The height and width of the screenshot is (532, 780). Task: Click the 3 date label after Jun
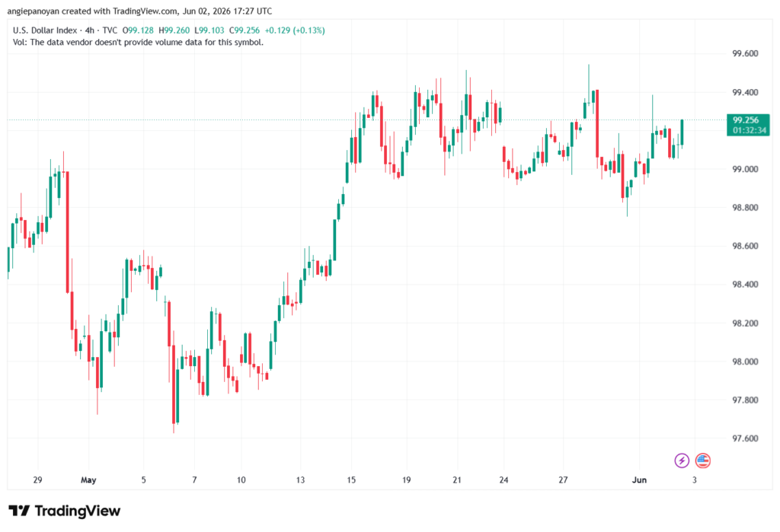coord(695,479)
